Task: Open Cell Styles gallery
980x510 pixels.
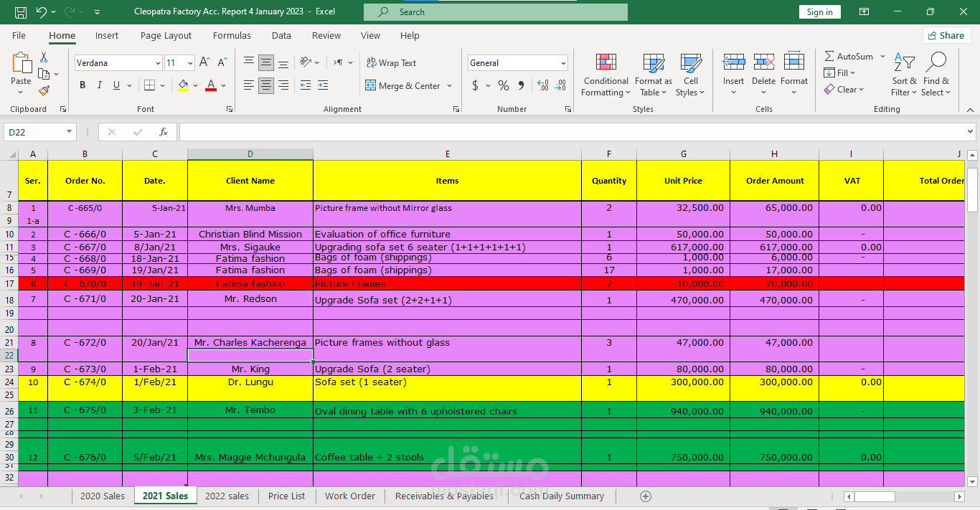Action: (690, 75)
